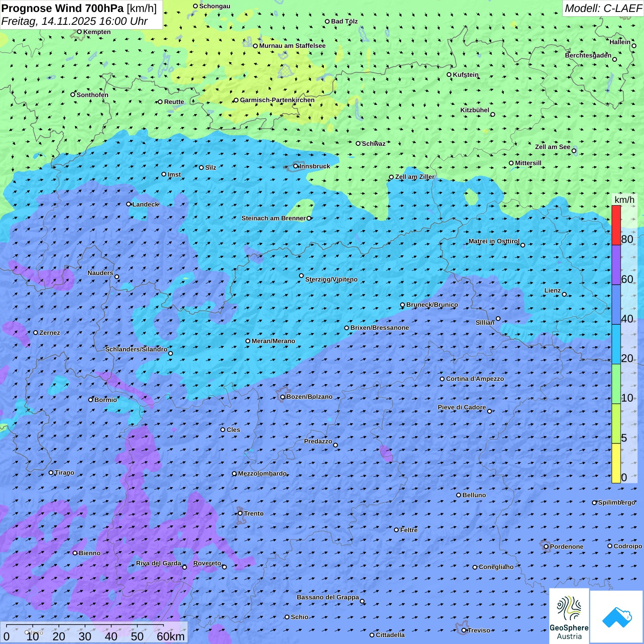Click the Bassano del Grappa label
644x644 pixels.
pyautogui.click(x=328, y=597)
